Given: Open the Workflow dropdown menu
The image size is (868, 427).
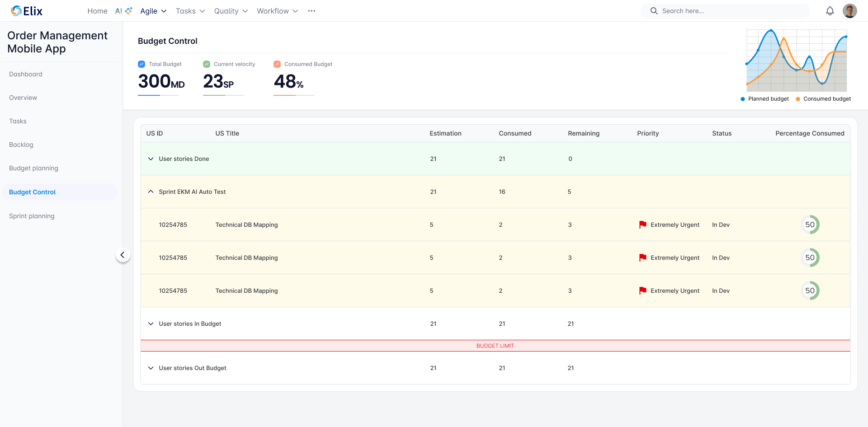Looking at the screenshot, I should tap(277, 11).
